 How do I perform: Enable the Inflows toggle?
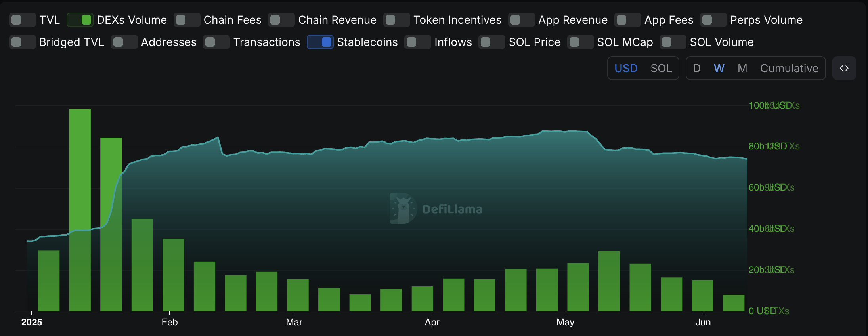click(x=418, y=42)
